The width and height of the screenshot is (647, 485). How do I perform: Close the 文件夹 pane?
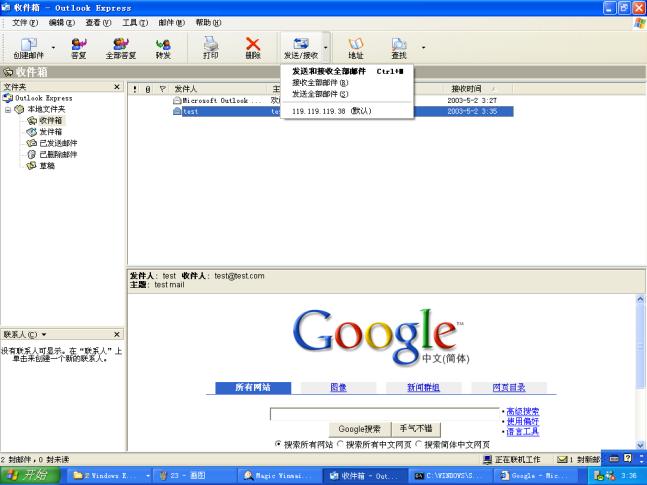(117, 87)
